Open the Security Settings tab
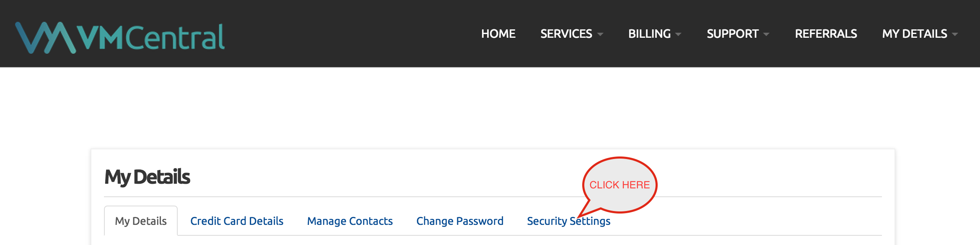This screenshot has width=980, height=245. [568, 221]
